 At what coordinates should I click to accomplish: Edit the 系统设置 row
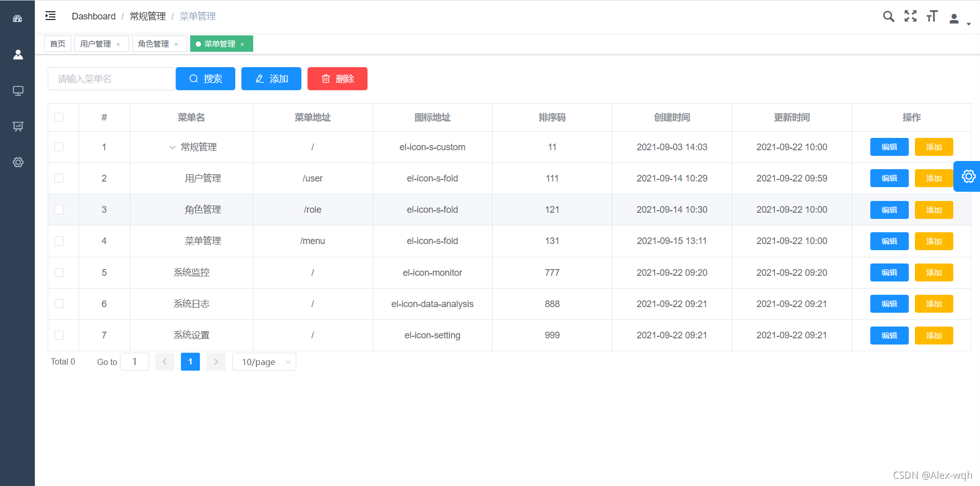(889, 336)
